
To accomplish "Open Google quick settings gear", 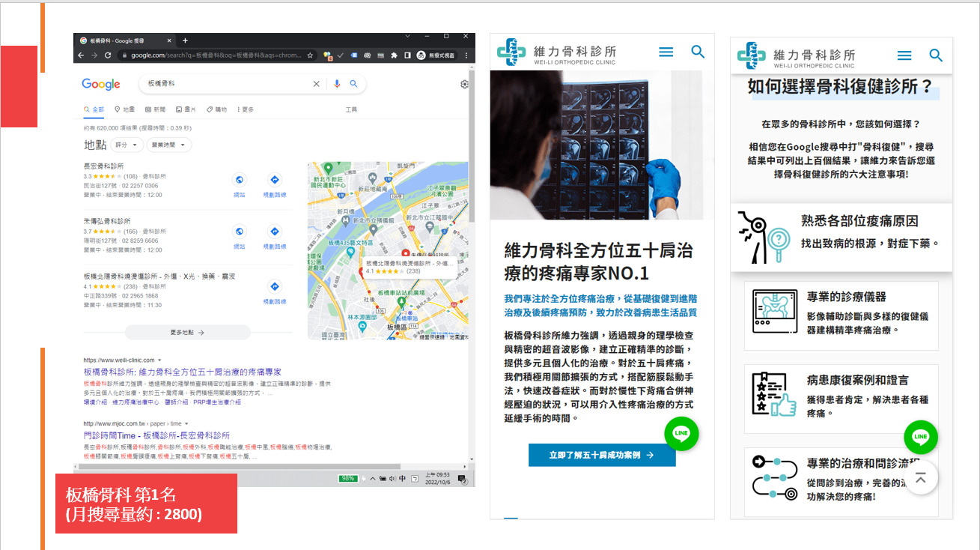I will 465,84.
